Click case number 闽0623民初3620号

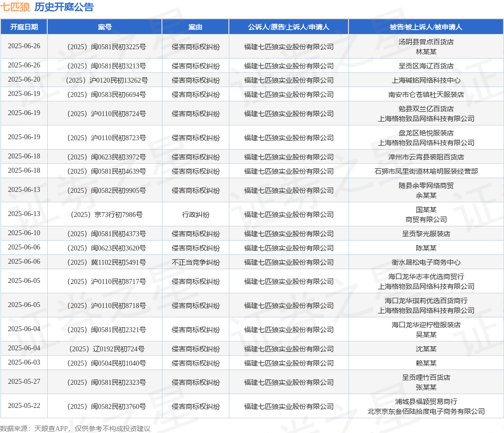pos(107,248)
